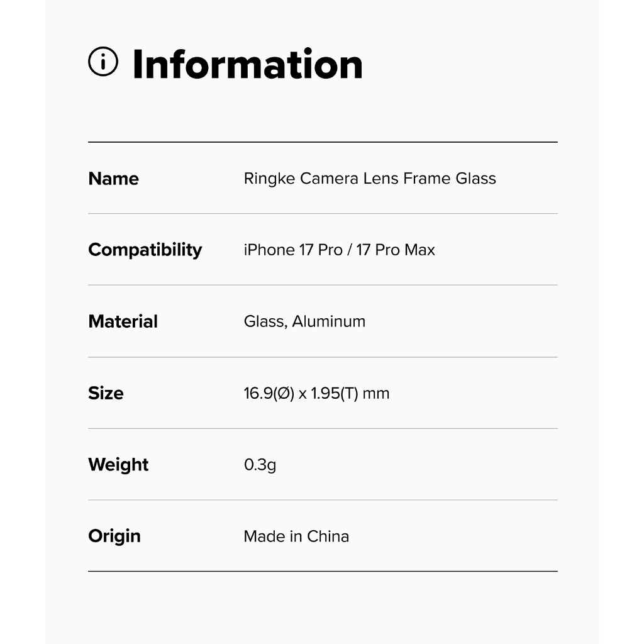Viewport: 644px width, 644px height.
Task: Click the Information heading
Action: pos(247,64)
